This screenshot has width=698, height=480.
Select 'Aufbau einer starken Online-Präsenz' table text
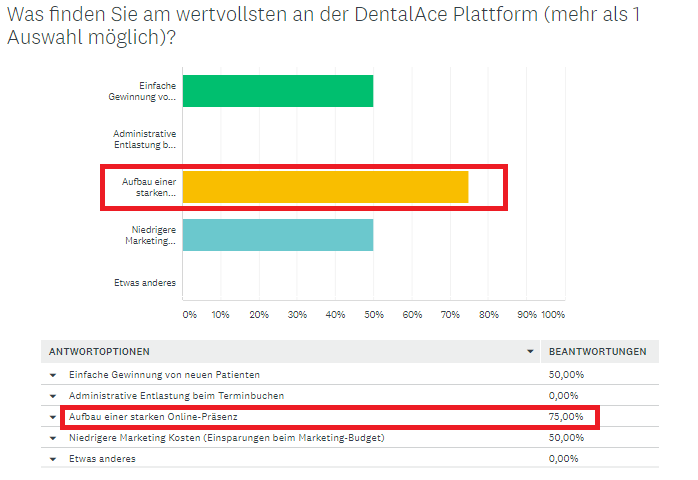(x=153, y=417)
